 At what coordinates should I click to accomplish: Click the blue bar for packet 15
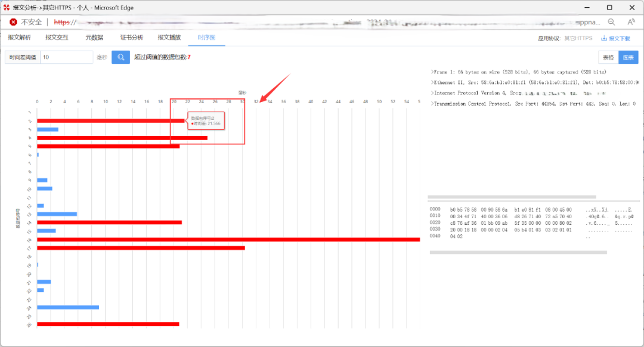(46, 231)
